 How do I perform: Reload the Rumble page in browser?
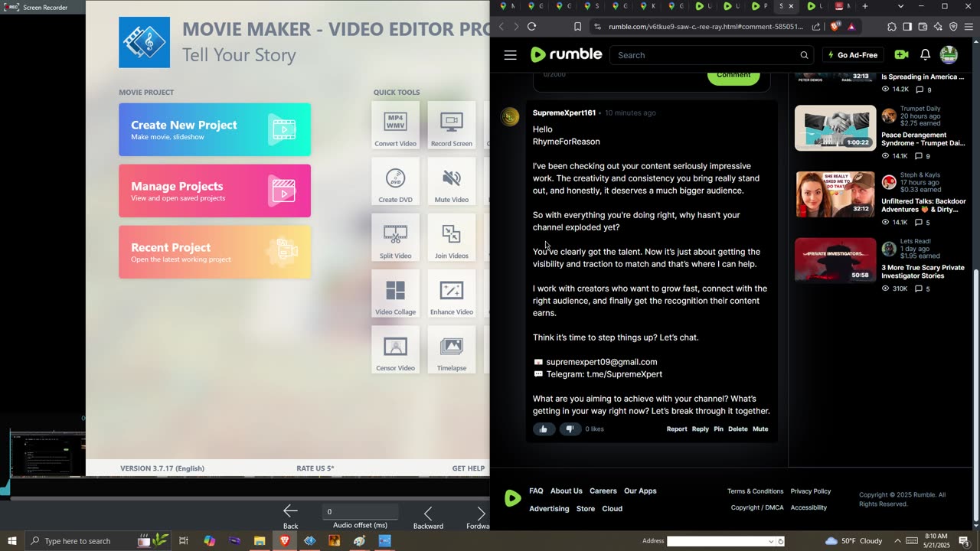531,26
